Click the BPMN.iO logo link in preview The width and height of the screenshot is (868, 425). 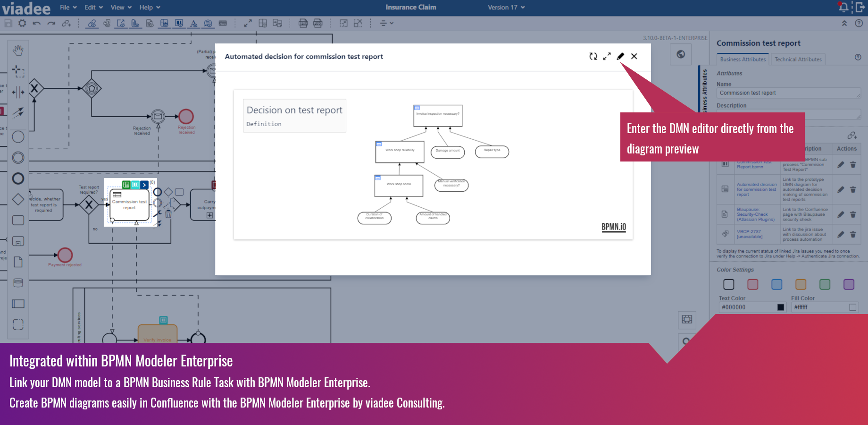(x=614, y=227)
